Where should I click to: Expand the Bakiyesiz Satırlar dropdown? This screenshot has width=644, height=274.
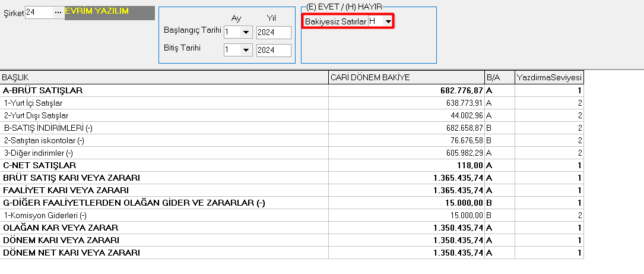388,21
